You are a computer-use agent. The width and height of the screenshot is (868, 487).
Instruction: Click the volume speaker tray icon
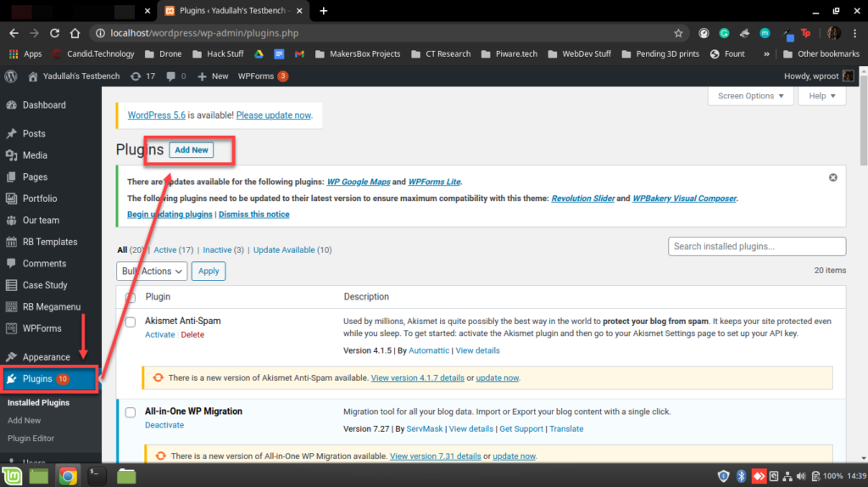[x=801, y=477]
